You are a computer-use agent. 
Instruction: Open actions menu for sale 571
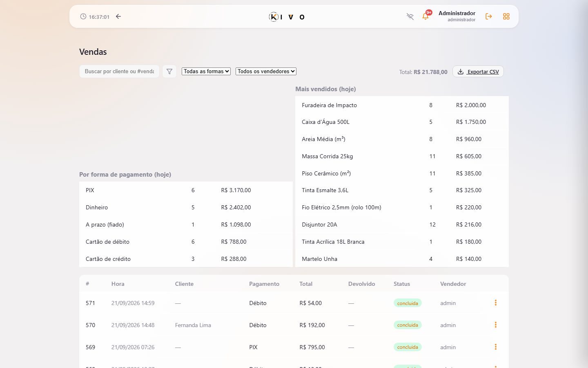pos(496,303)
